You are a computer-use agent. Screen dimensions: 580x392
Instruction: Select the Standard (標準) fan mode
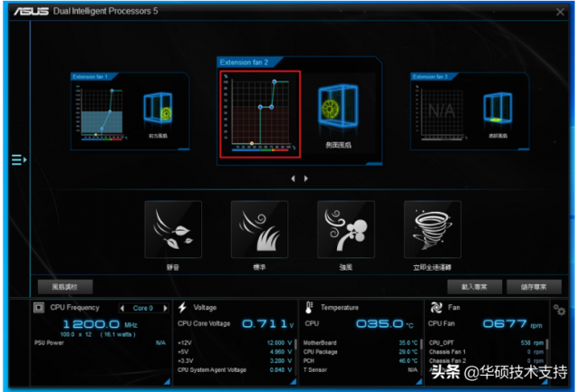click(259, 229)
